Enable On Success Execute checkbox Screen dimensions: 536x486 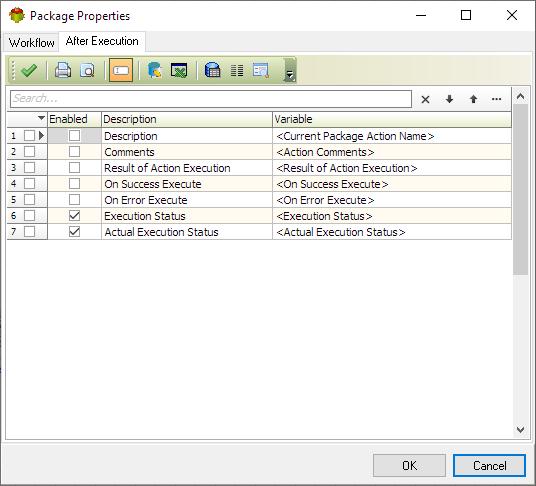point(74,184)
